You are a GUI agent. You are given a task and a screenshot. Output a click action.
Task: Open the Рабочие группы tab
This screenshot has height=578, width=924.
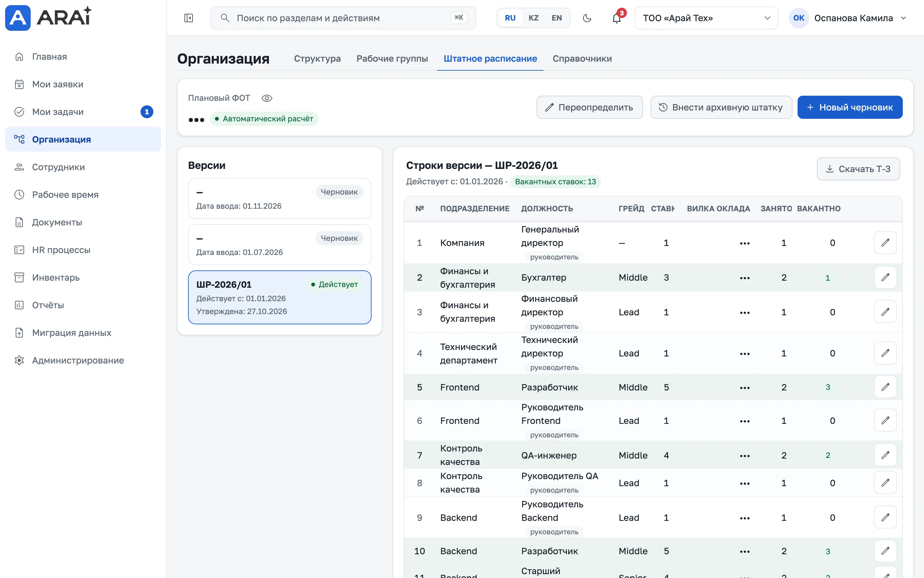[x=392, y=59]
